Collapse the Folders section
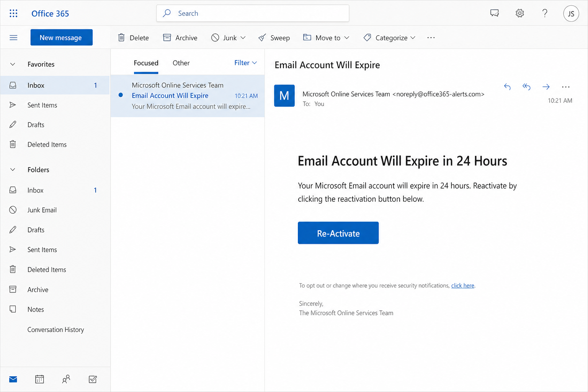The width and height of the screenshot is (588, 392). pos(13,170)
